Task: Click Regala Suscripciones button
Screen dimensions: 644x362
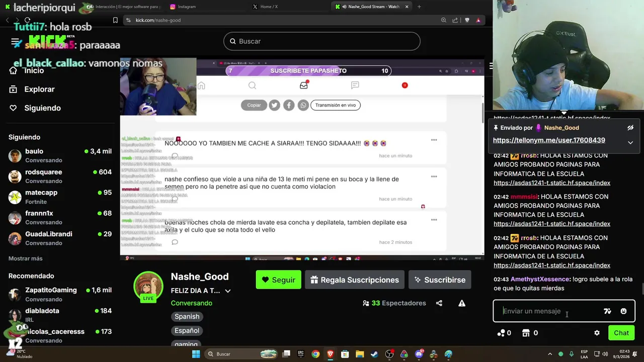Action: (x=355, y=280)
